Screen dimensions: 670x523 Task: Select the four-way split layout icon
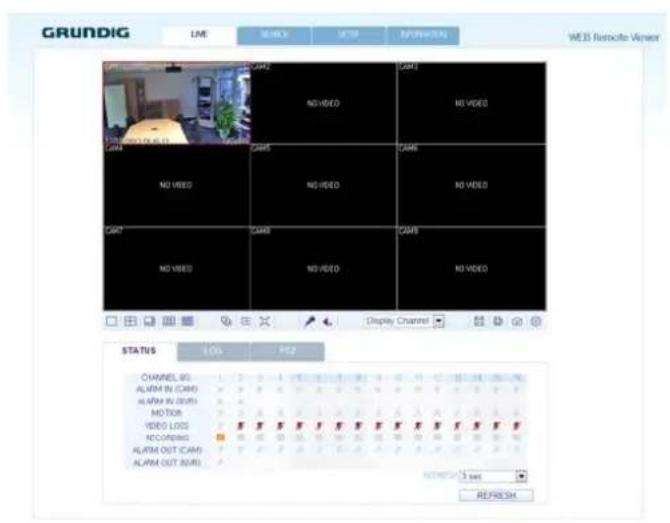coord(130,321)
